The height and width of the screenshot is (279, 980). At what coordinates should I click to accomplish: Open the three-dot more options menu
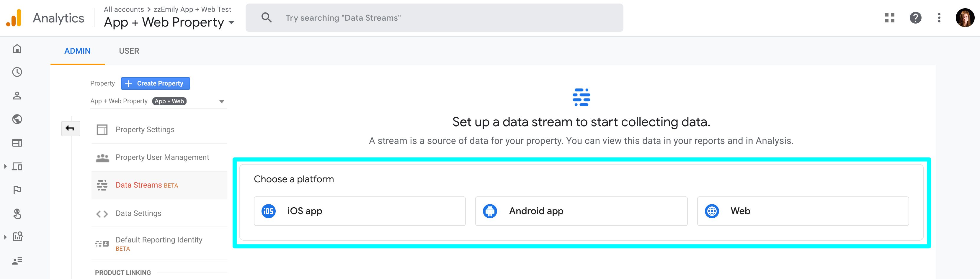tap(939, 18)
